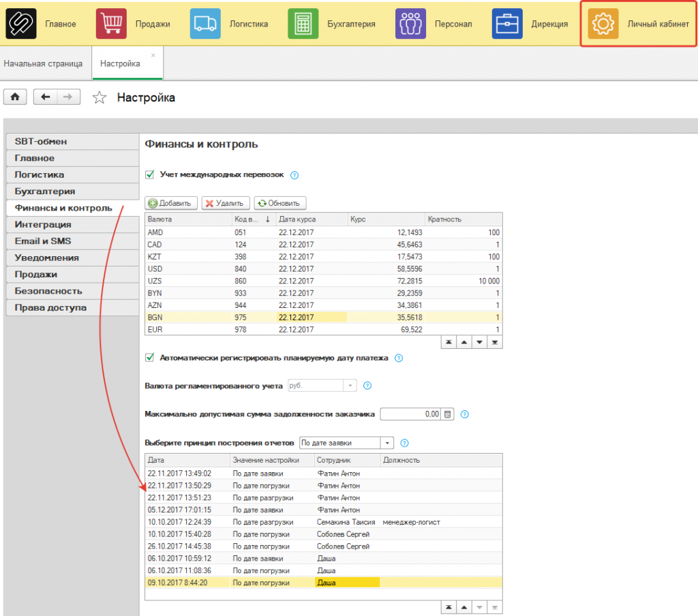Switch to Начальная страница tab
Image resolution: width=698 pixels, height=616 pixels.
point(43,63)
